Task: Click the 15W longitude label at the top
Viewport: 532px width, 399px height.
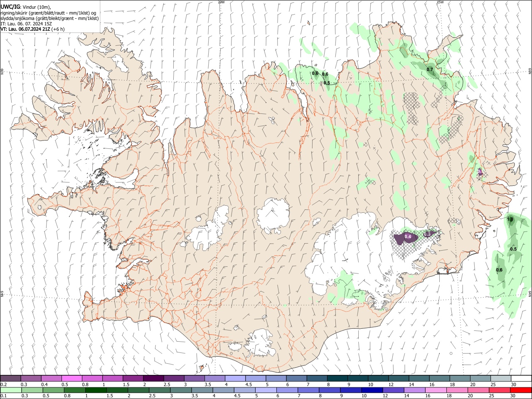Action: pyautogui.click(x=440, y=2)
